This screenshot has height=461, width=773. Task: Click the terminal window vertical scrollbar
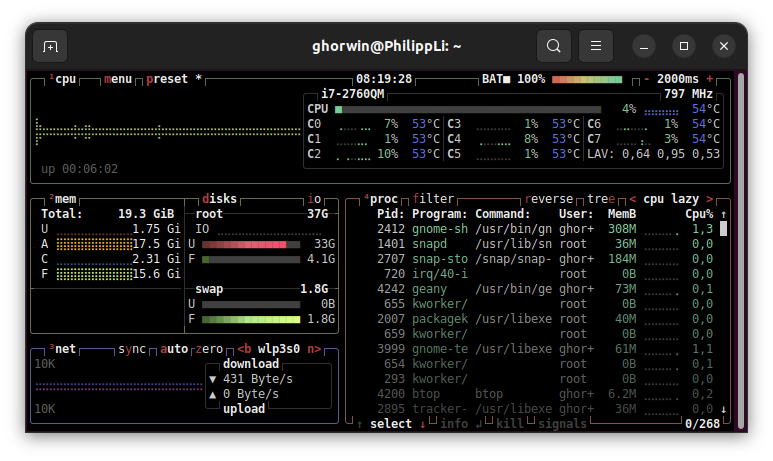(741, 250)
